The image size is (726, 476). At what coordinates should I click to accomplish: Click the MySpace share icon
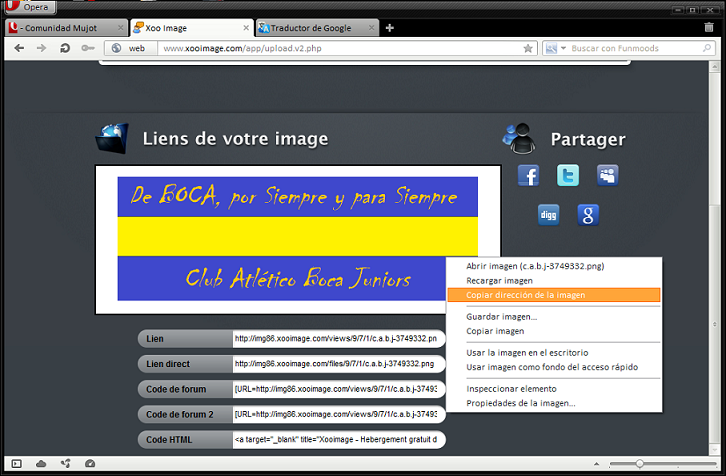click(607, 176)
